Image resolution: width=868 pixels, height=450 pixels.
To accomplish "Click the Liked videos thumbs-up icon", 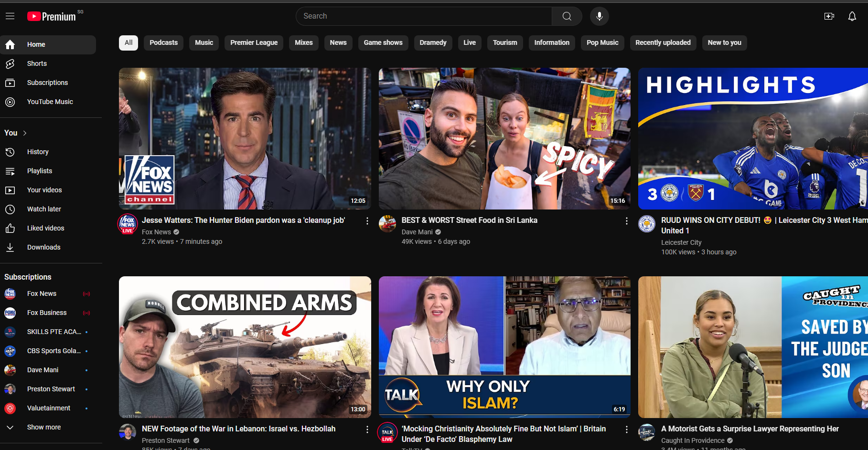I will tap(10, 228).
